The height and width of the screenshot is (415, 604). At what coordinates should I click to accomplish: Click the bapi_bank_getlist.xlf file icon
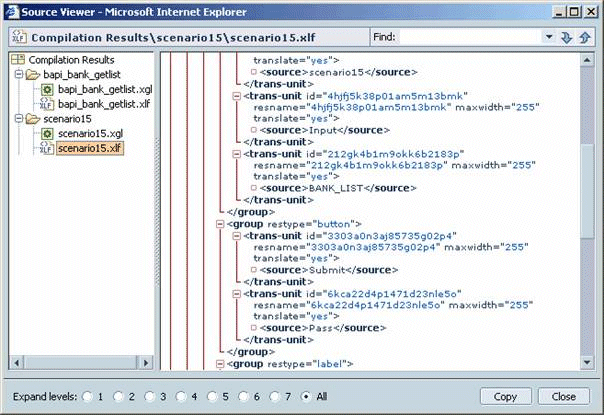tap(47, 104)
